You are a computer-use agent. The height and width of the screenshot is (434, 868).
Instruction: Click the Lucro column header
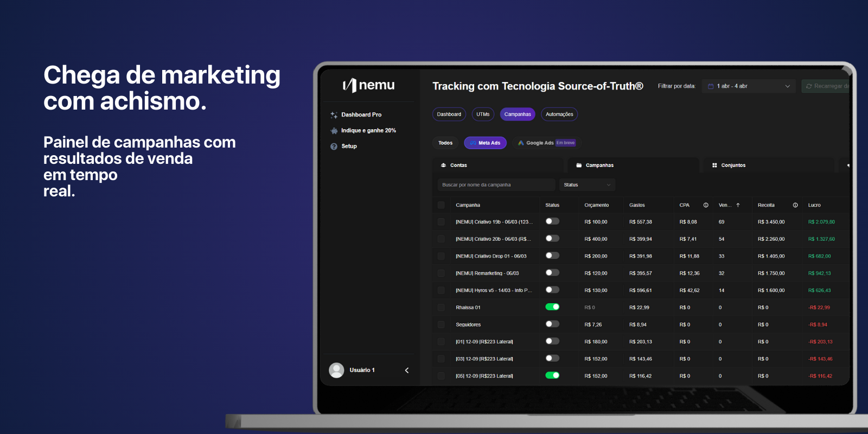814,205
